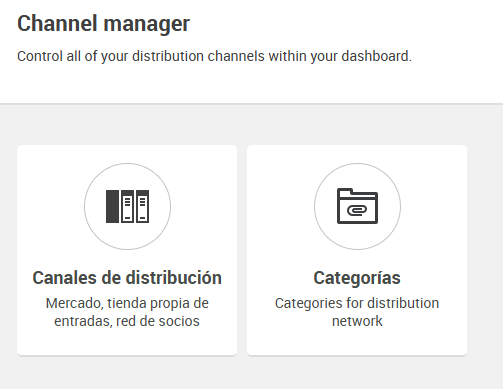Click the circular outline around the binders icon
This screenshot has width=503, height=389.
tap(127, 206)
